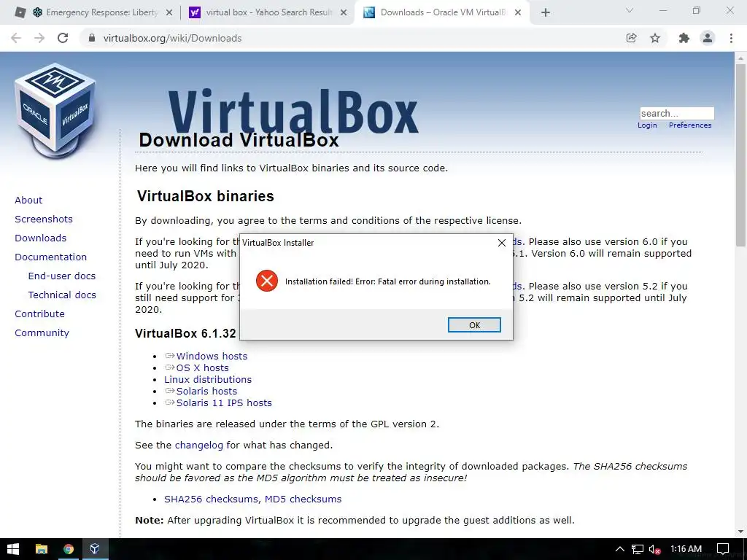747x560 pixels.
Task: Reload the VirtualBox downloads page
Action: pyautogui.click(x=63, y=38)
